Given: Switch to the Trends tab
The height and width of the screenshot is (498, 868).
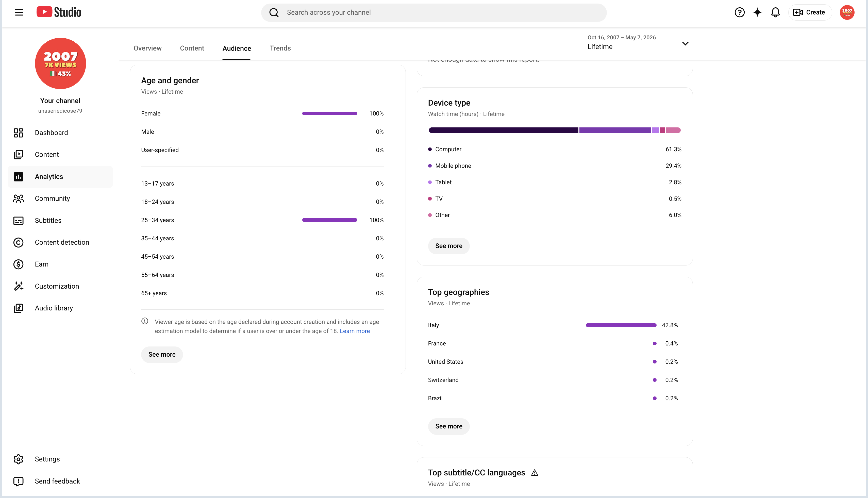Looking at the screenshot, I should pos(280,48).
